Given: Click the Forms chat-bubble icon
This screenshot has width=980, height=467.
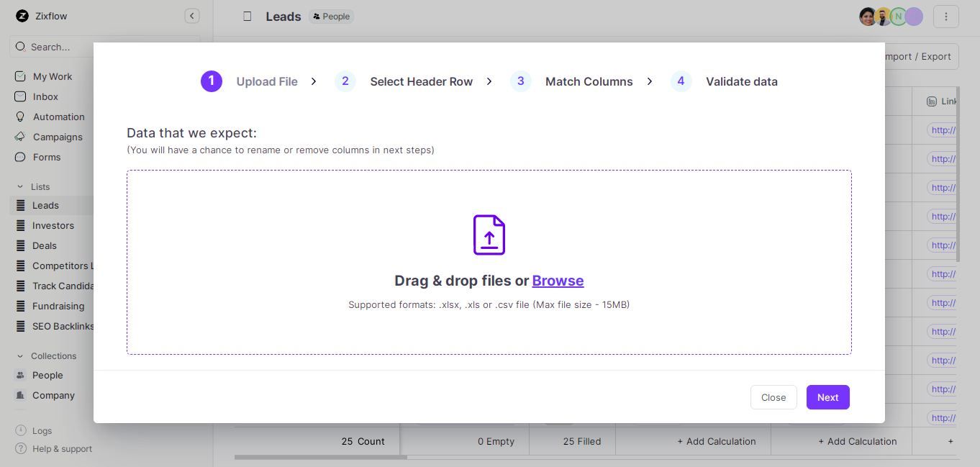Looking at the screenshot, I should [19, 157].
